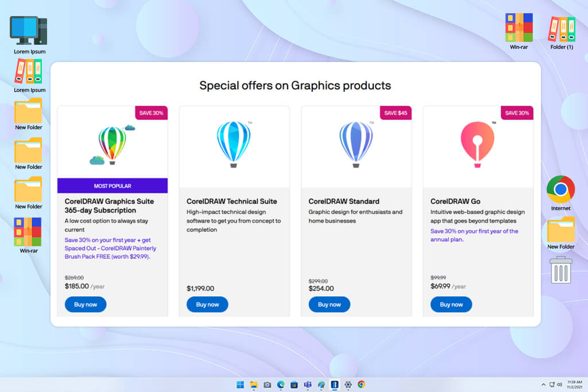The height and width of the screenshot is (392, 588).
Task: Click the CorelDRAW Go pink balloon logo
Action: tap(477, 144)
